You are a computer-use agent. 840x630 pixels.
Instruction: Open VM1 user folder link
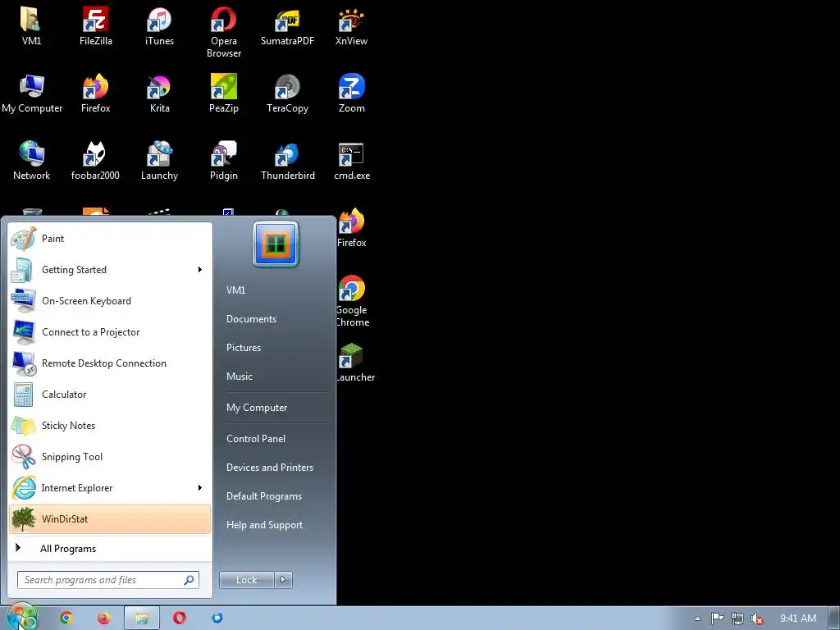pyautogui.click(x=235, y=290)
